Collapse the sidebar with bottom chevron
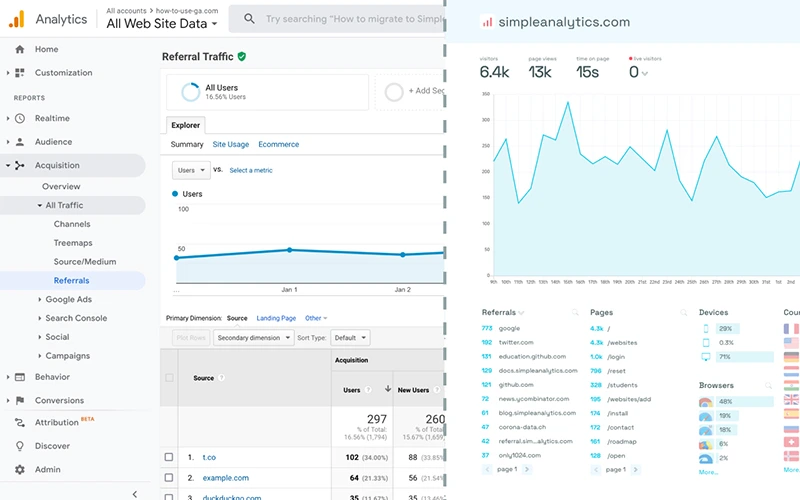Screen dimensions: 800x500 pyautogui.click(x=135, y=494)
